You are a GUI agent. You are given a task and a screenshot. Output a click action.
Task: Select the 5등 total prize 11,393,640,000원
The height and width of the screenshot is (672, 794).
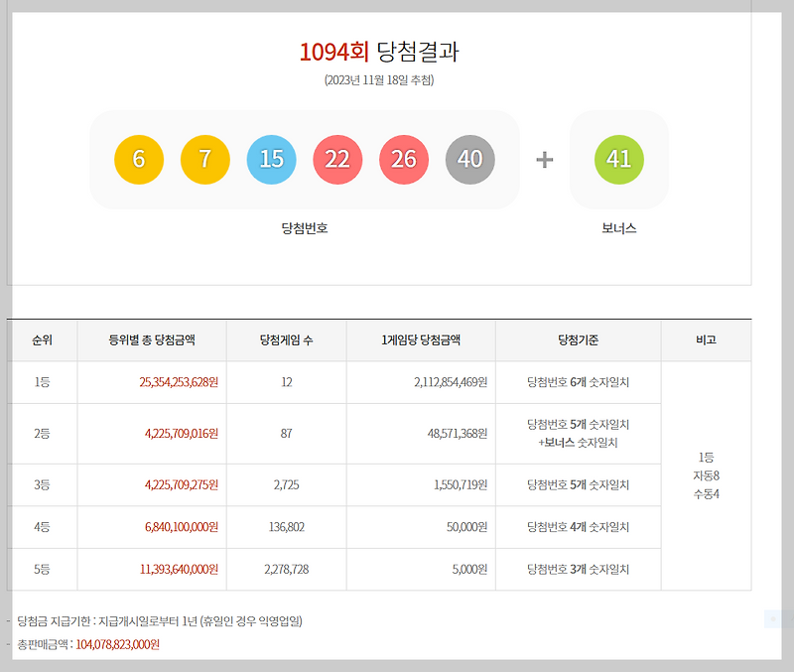pyautogui.click(x=179, y=569)
